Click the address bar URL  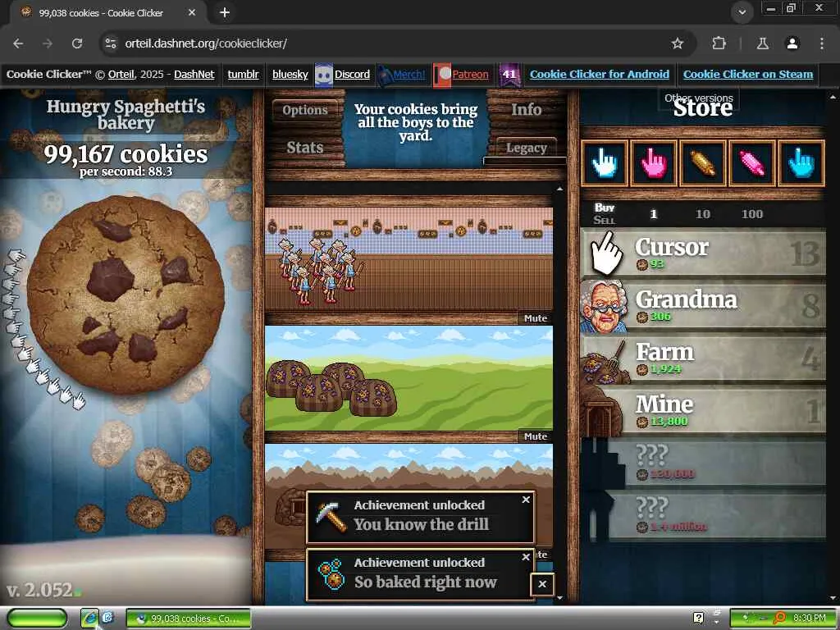coord(206,43)
